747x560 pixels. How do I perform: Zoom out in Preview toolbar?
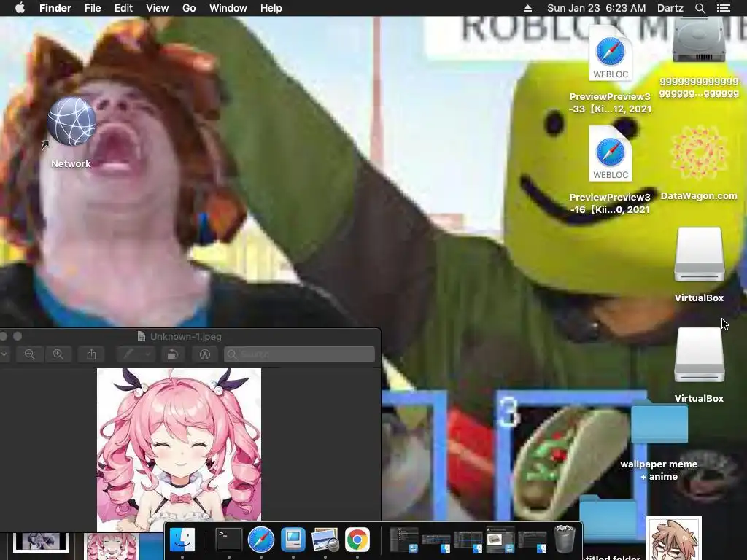tap(29, 354)
